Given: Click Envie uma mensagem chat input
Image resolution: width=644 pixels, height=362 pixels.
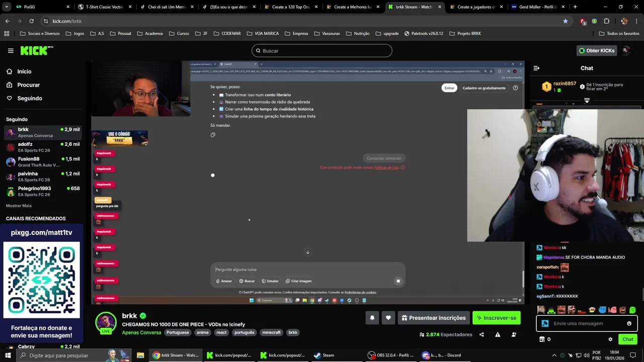Looking at the screenshot, I should (587, 323).
